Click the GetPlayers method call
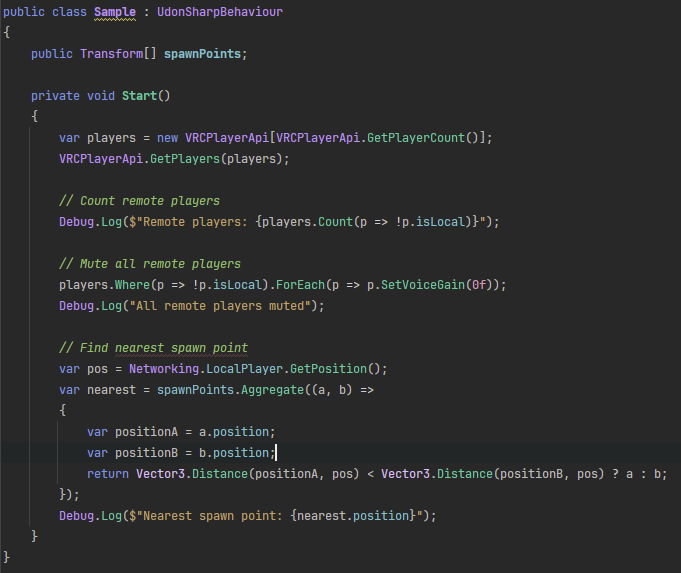 click(182, 158)
